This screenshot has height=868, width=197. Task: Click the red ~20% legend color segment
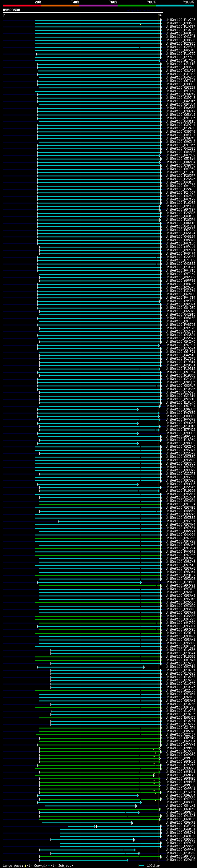point(22,6)
